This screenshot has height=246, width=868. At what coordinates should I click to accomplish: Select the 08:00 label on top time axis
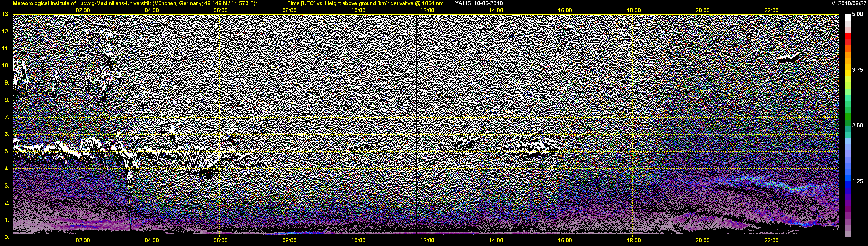pyautogui.click(x=289, y=10)
